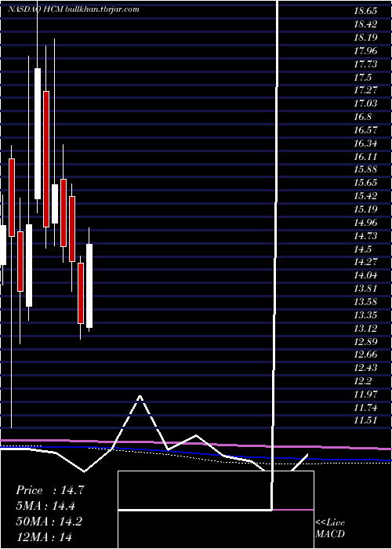Click the 17.96 price axis label

pyautogui.click(x=365, y=51)
